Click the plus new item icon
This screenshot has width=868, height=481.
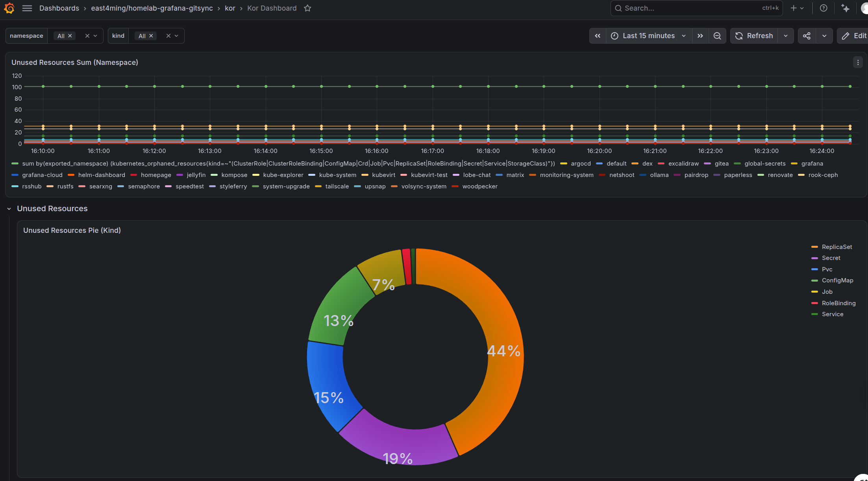(794, 8)
